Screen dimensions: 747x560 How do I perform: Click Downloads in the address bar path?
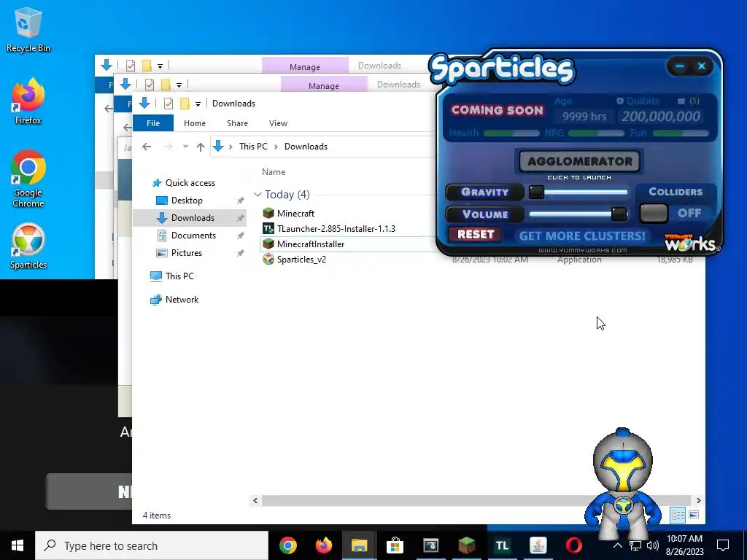(306, 147)
